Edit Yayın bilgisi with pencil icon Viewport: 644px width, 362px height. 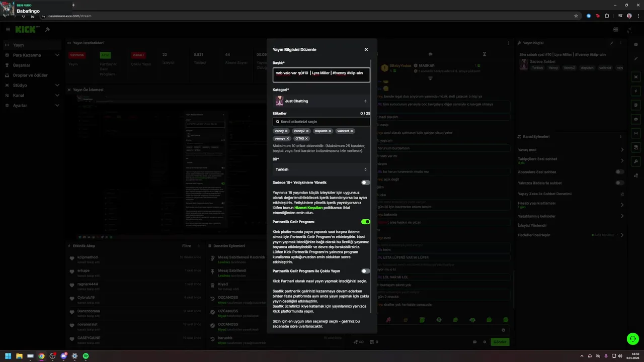[x=612, y=43]
